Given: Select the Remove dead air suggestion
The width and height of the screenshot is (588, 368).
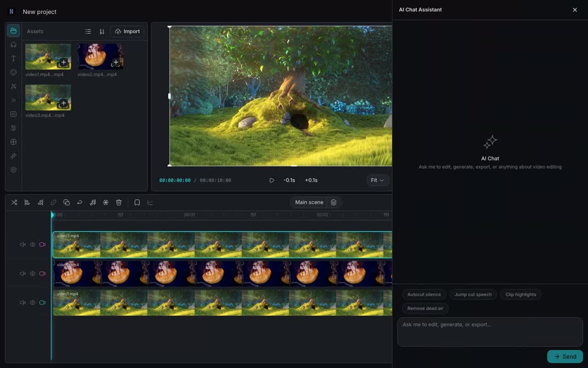Looking at the screenshot, I should pyautogui.click(x=425, y=308).
